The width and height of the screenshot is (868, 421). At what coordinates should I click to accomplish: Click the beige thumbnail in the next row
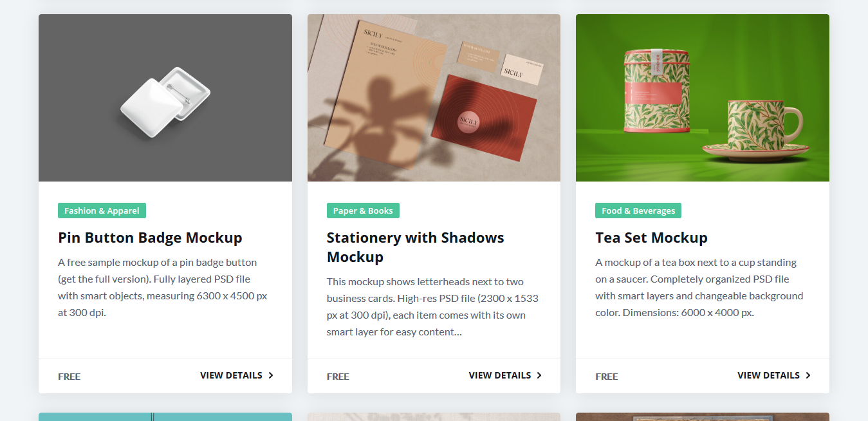(x=434, y=416)
